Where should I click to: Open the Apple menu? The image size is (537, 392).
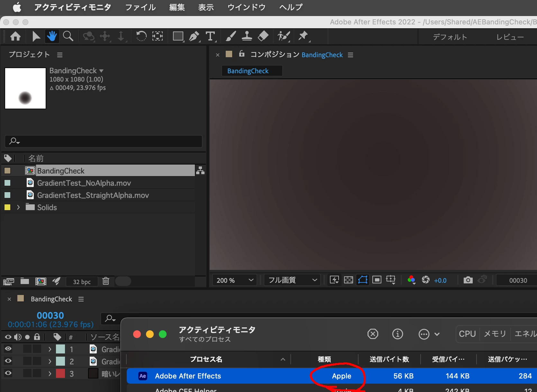(17, 7)
